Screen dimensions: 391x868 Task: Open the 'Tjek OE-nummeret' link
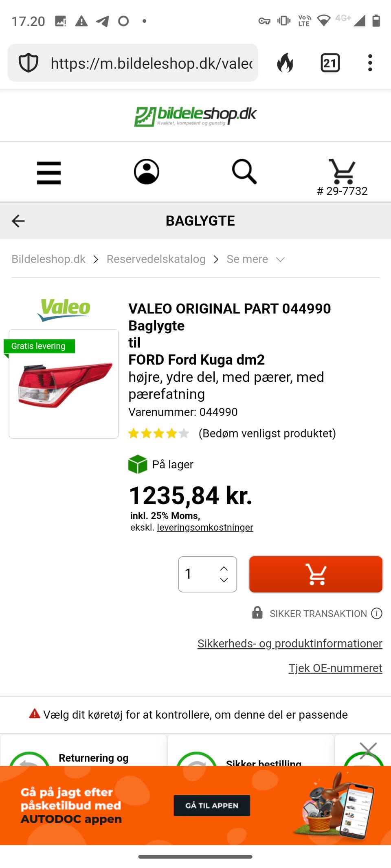coord(335,668)
